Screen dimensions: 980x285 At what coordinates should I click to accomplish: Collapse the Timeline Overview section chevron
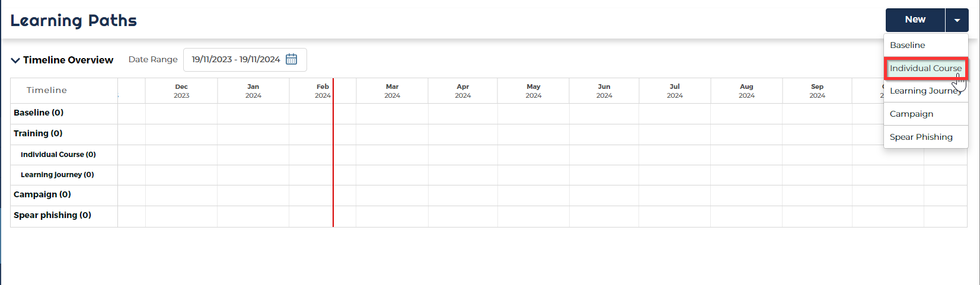[15, 60]
